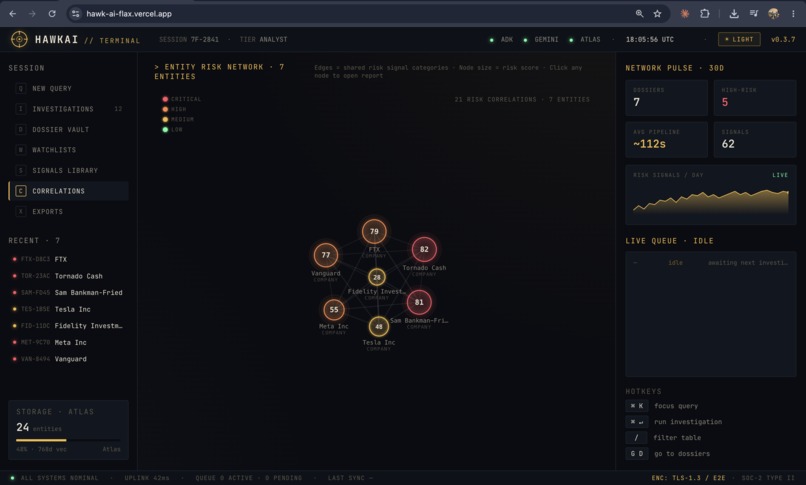Viewport: 806px width, 485px height.
Task: Open Watchlists in the session menu
Action: [68, 150]
